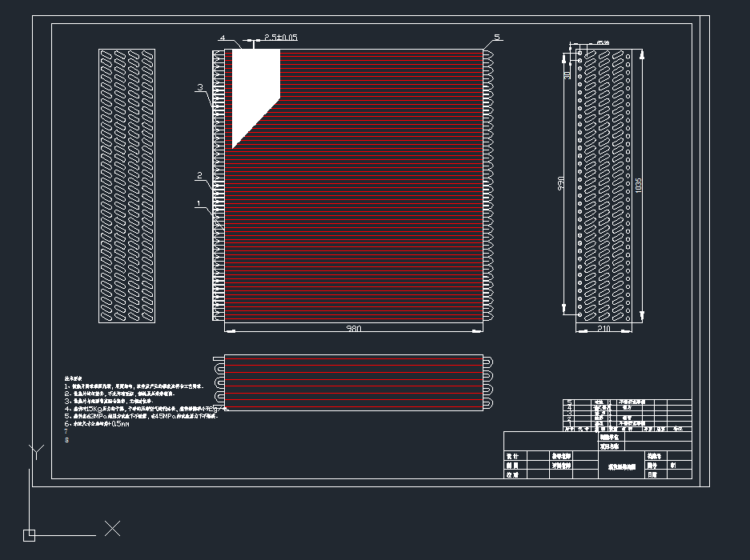Select leader callout number 3
The width and height of the screenshot is (750, 560).
coord(201,87)
